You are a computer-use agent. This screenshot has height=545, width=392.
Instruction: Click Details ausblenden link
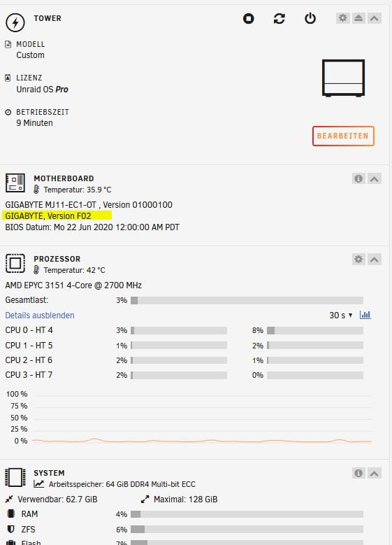40,316
